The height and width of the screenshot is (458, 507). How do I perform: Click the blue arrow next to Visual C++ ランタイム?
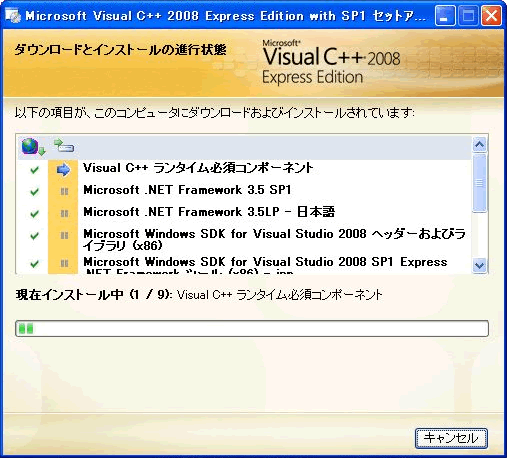coord(63,169)
